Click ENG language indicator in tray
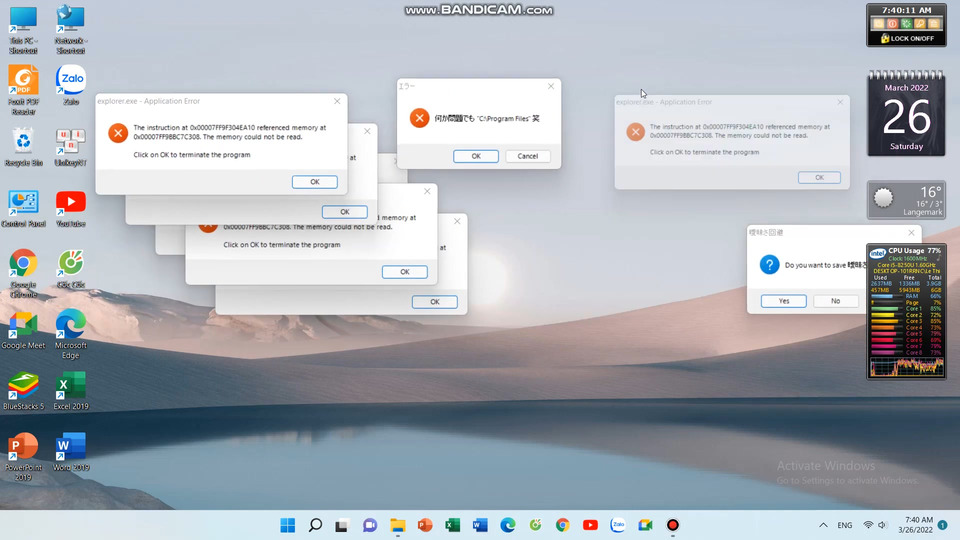This screenshot has width=960, height=540. tap(845, 525)
